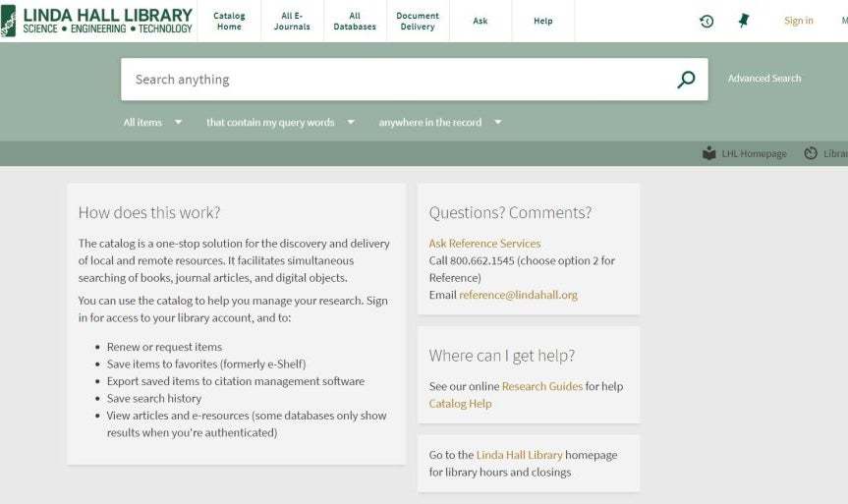The width and height of the screenshot is (848, 504).
Task: Click 'Export saved items to citation management software'
Action: 235,381
